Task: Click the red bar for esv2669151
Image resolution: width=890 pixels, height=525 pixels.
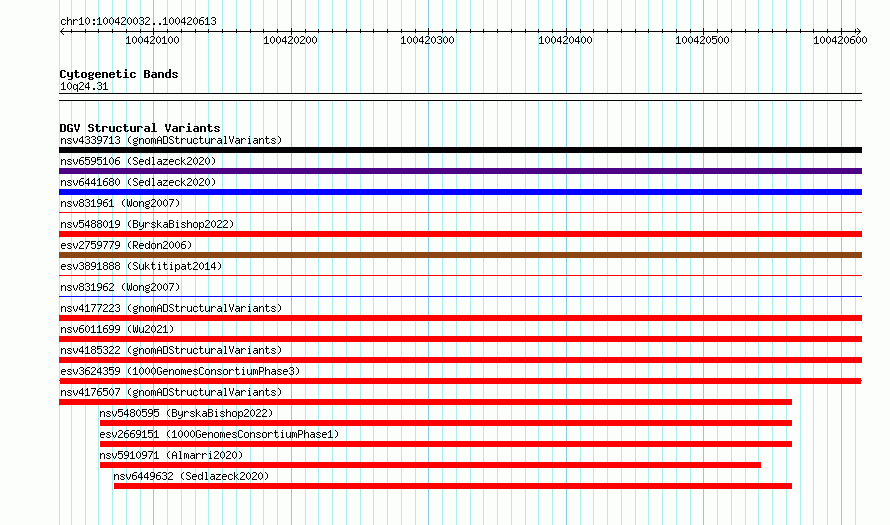Action: click(446, 444)
